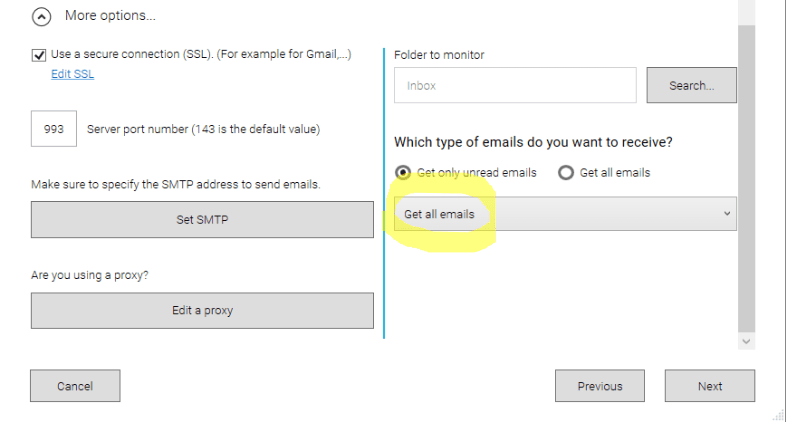The image size is (786, 422).
Task: Click Search... to browse folders
Action: coord(691,85)
